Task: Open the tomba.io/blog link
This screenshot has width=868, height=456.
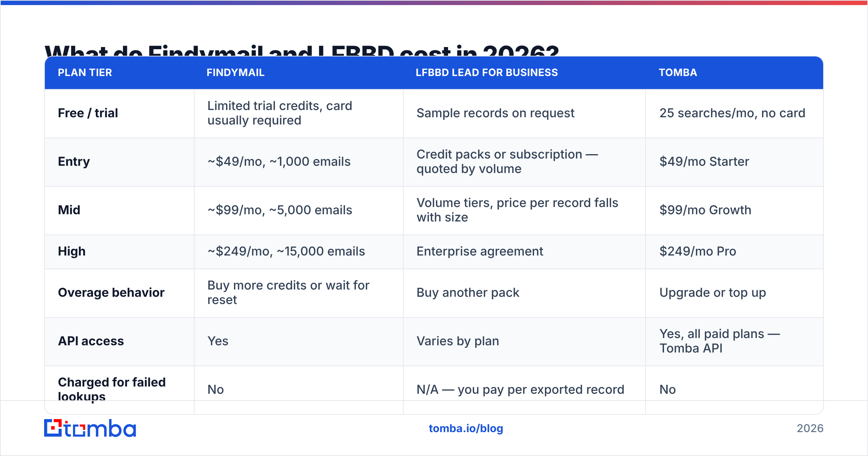Action: (466, 428)
